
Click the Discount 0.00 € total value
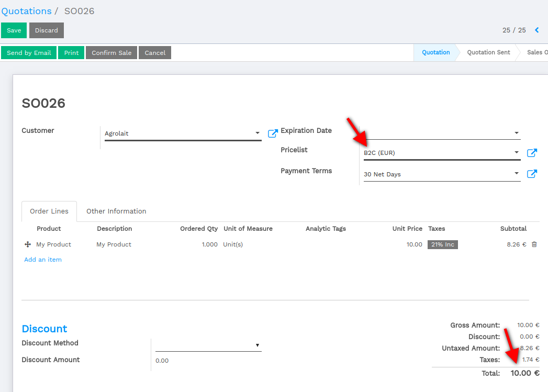pyautogui.click(x=530, y=337)
